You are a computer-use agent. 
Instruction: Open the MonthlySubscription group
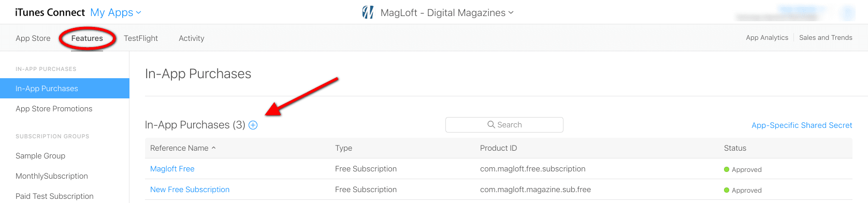pyautogui.click(x=52, y=176)
